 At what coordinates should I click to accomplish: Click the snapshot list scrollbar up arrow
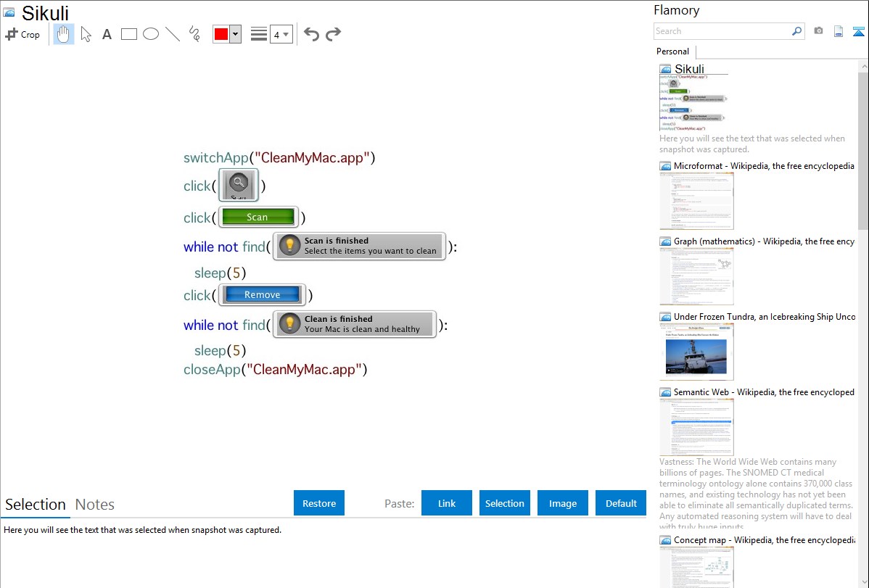pos(863,66)
